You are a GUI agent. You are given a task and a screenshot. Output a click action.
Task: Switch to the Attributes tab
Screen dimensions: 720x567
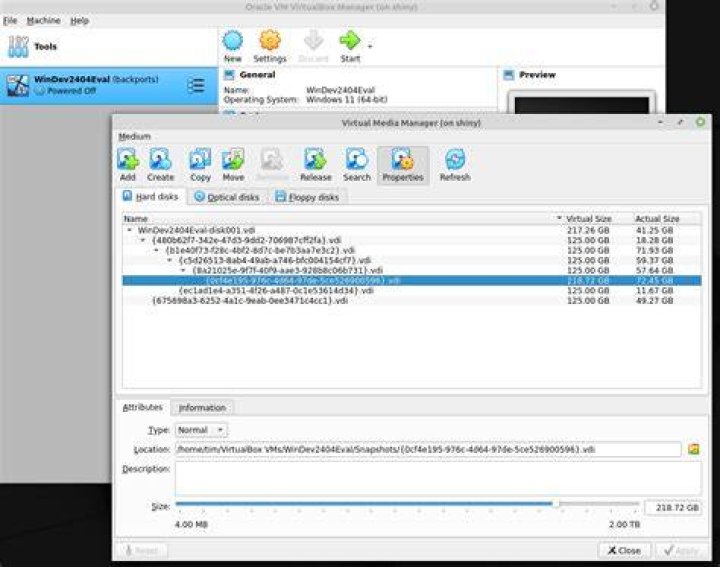143,407
